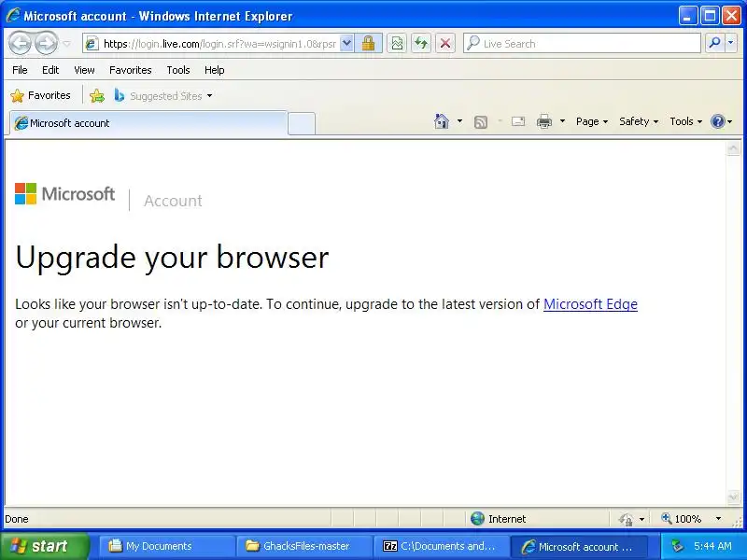Click the scrollbar down arrow
The width and height of the screenshot is (747, 560).
tap(733, 497)
